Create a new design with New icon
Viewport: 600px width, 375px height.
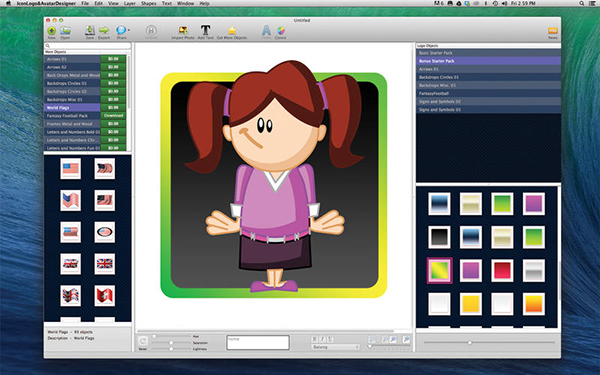tap(52, 31)
